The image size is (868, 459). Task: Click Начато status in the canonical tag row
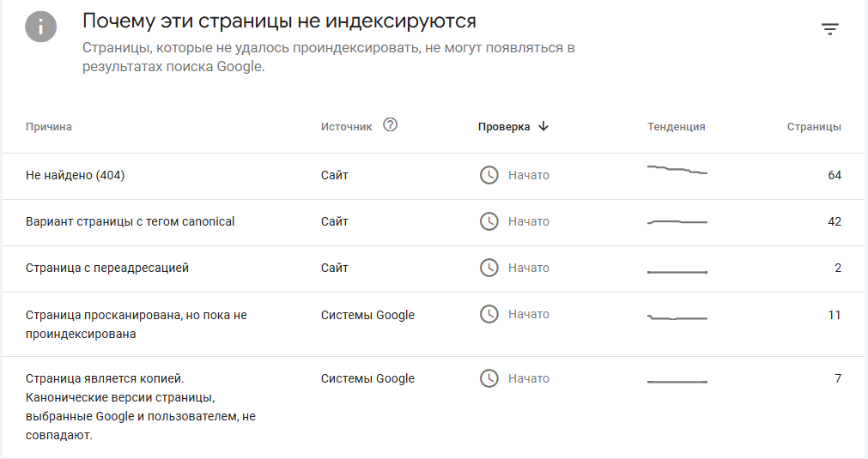pyautogui.click(x=529, y=221)
